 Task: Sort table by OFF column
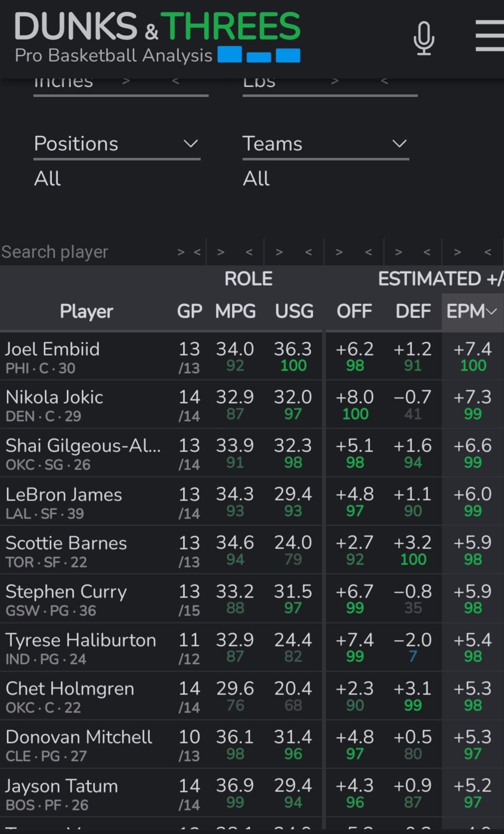click(x=354, y=311)
